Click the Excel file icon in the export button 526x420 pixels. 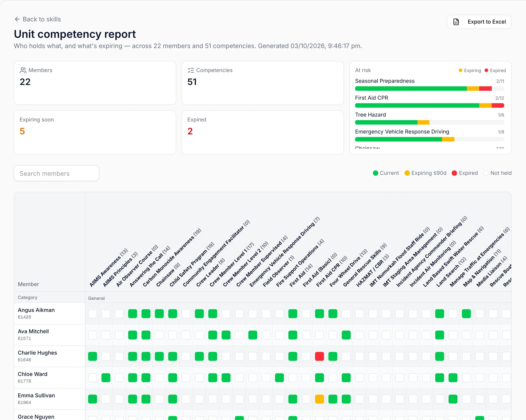pyautogui.click(x=456, y=22)
